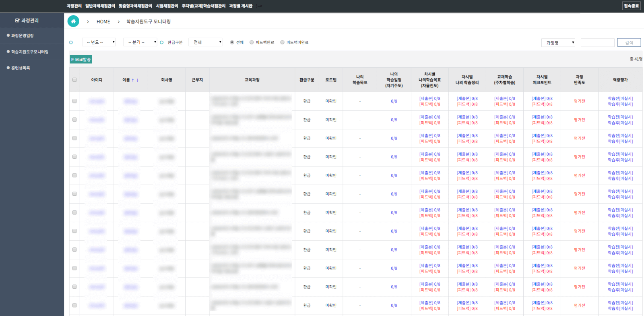Choose the 피드백미완료 radio option

[x=282, y=42]
